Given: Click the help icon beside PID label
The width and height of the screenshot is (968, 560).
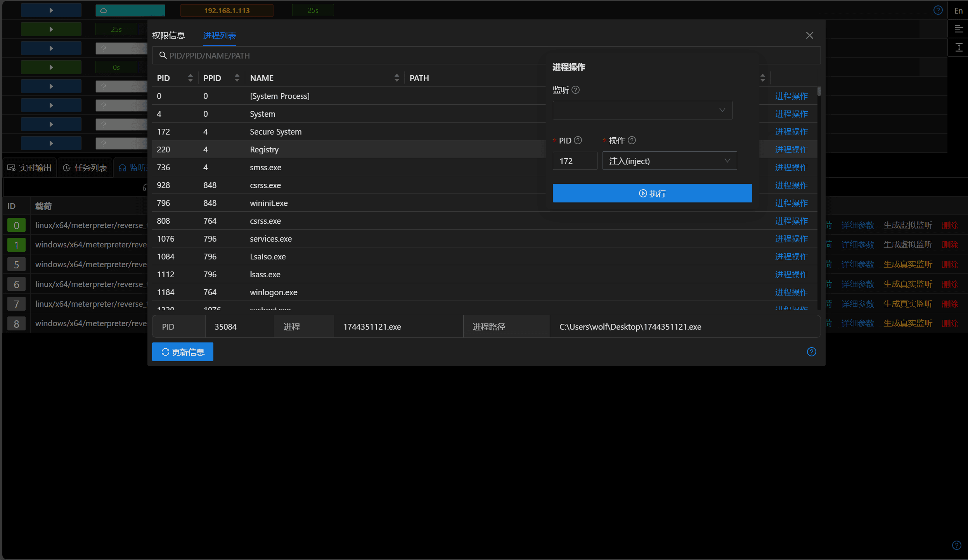Looking at the screenshot, I should click(578, 140).
